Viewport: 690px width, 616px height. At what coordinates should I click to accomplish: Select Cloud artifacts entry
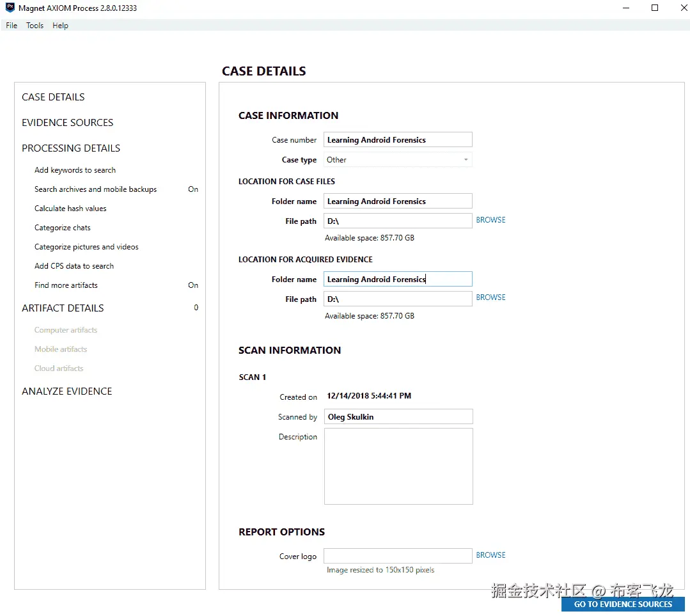click(59, 368)
